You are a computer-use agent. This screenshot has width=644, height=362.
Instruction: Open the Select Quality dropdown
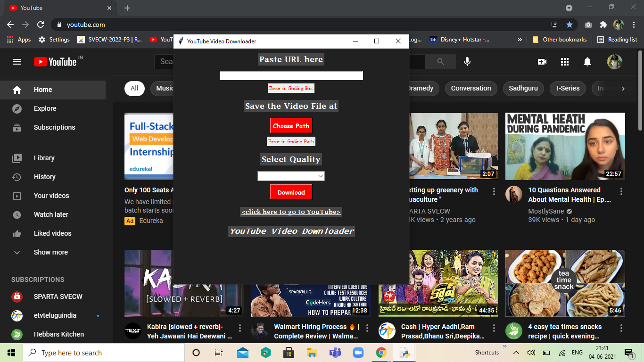291,176
